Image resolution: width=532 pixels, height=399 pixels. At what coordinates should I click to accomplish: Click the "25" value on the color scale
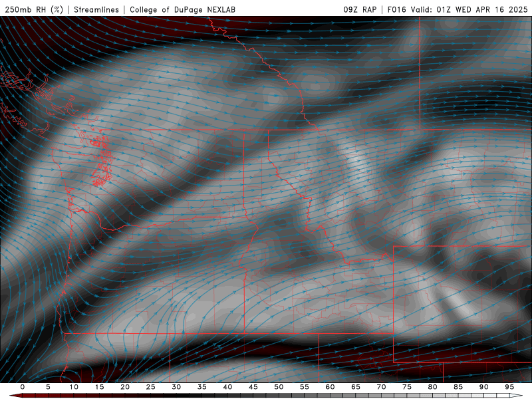151,387
